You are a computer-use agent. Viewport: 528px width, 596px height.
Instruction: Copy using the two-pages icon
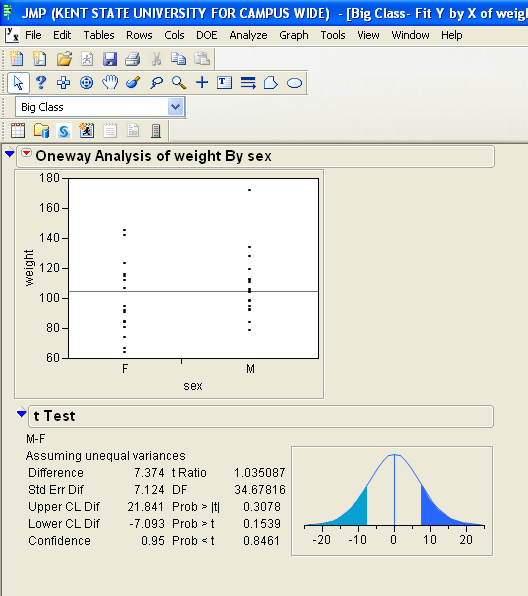click(x=178, y=59)
